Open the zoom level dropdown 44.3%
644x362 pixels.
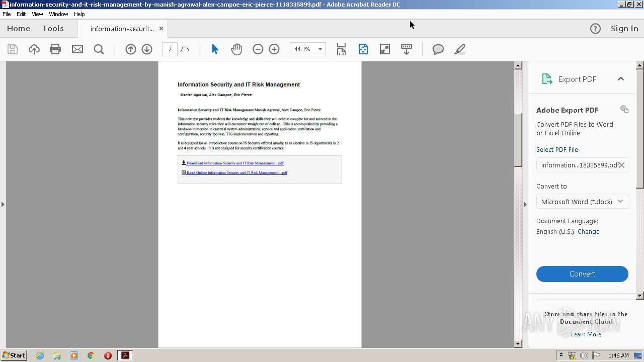pyautogui.click(x=320, y=49)
